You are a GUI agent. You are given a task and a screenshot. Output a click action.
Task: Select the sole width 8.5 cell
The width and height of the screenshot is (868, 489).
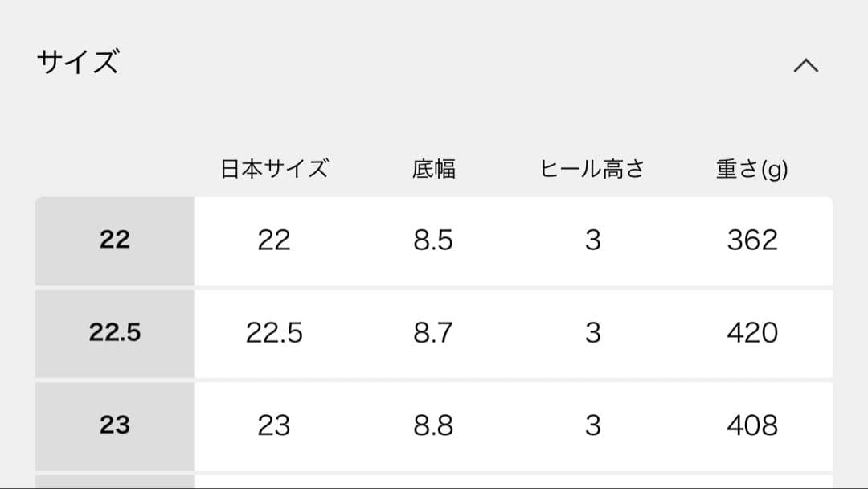pos(435,239)
